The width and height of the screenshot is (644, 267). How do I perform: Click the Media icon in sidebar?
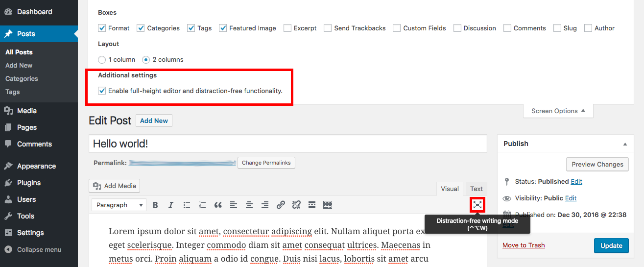[x=8, y=111]
